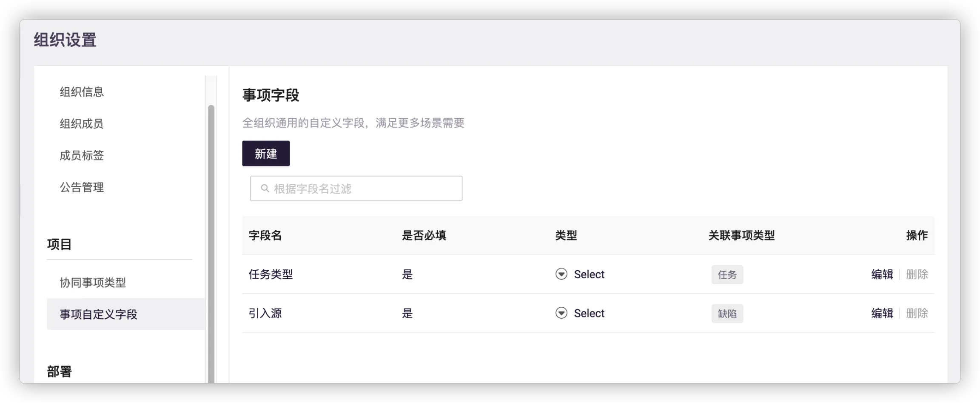Click the 操作 column header
Image resolution: width=980 pixels, height=403 pixels.
pyautogui.click(x=917, y=235)
